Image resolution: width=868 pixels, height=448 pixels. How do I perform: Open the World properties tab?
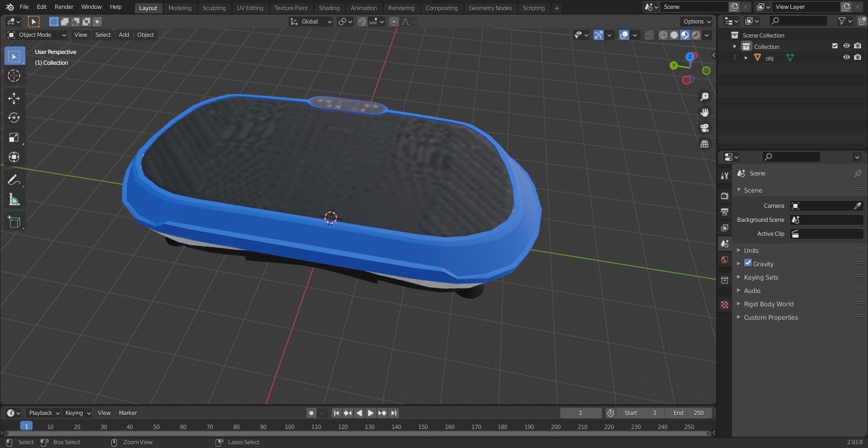tap(724, 259)
